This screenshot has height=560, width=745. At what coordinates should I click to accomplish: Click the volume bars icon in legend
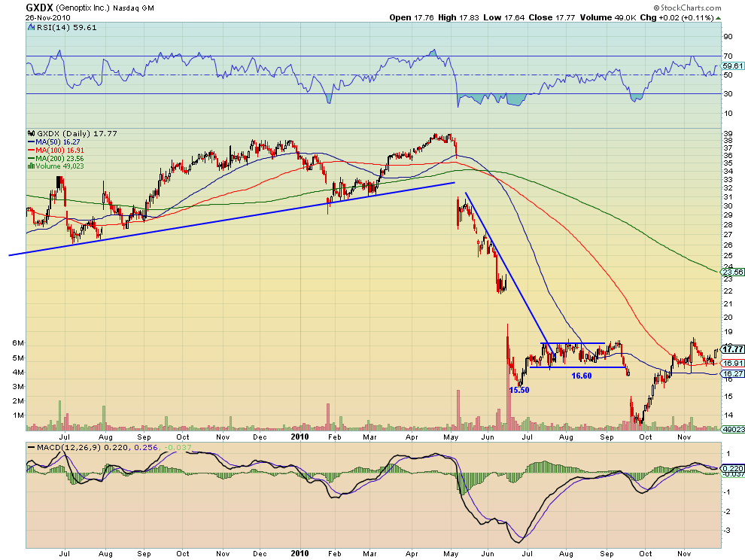click(31, 166)
